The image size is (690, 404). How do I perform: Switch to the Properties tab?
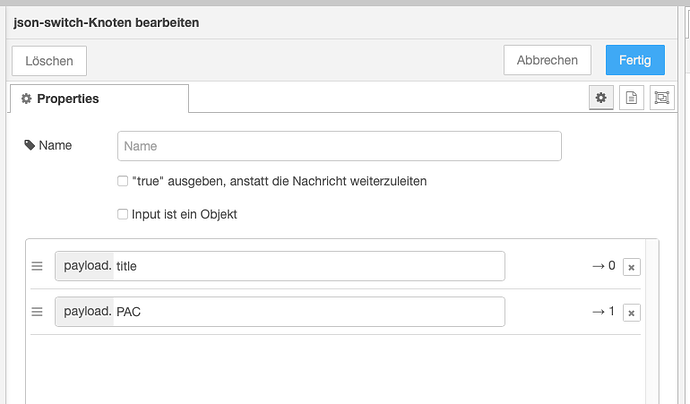point(99,99)
